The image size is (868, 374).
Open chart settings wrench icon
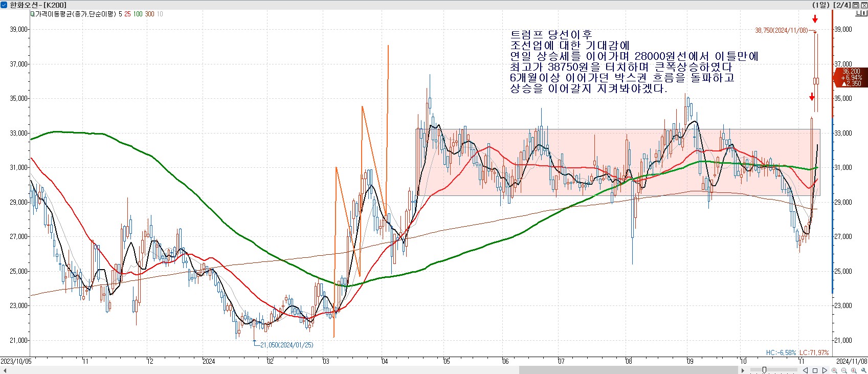click(863, 370)
